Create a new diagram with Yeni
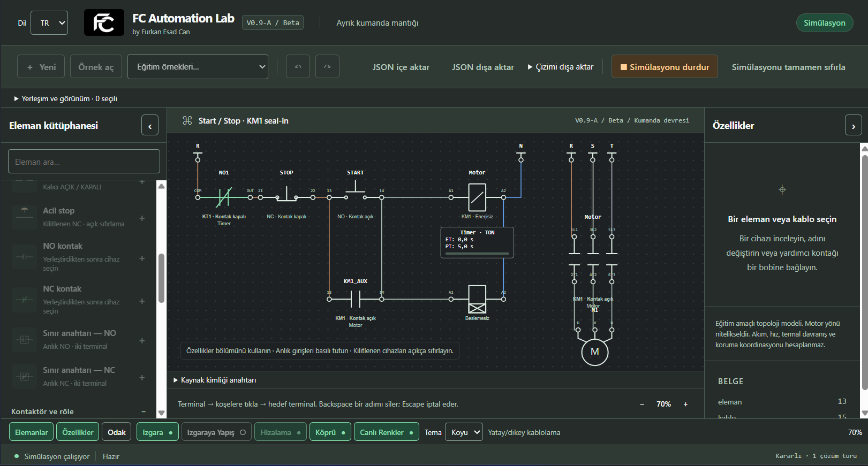The width and height of the screenshot is (868, 466). click(x=41, y=67)
